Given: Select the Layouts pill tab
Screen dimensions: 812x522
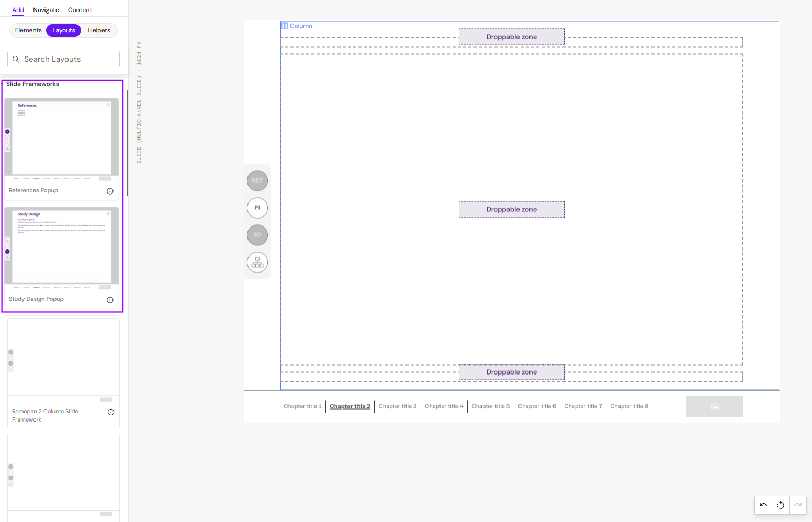Looking at the screenshot, I should (x=64, y=30).
